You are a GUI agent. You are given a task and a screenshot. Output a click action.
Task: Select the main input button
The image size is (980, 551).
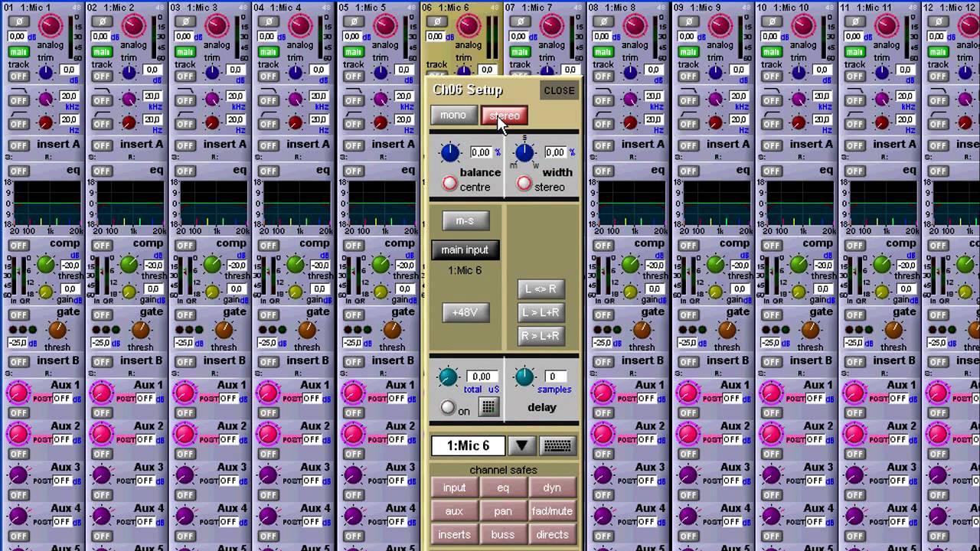pos(465,250)
